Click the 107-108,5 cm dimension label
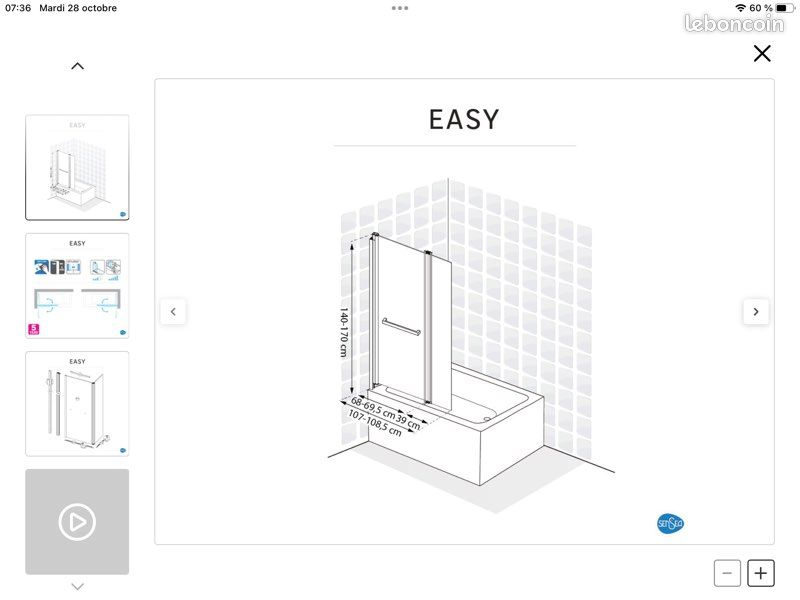 pos(375,423)
